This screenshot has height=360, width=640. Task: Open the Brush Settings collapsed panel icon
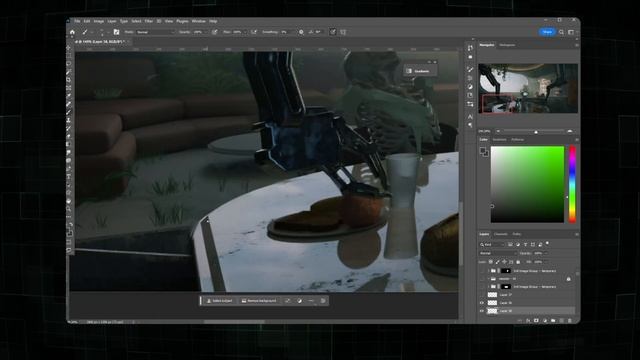[x=470, y=69]
